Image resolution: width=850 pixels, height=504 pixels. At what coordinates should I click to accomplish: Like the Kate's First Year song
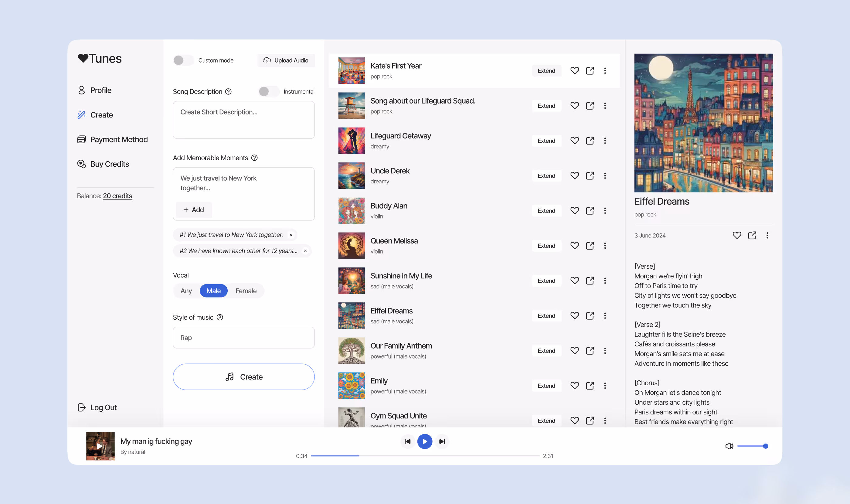[x=574, y=71]
